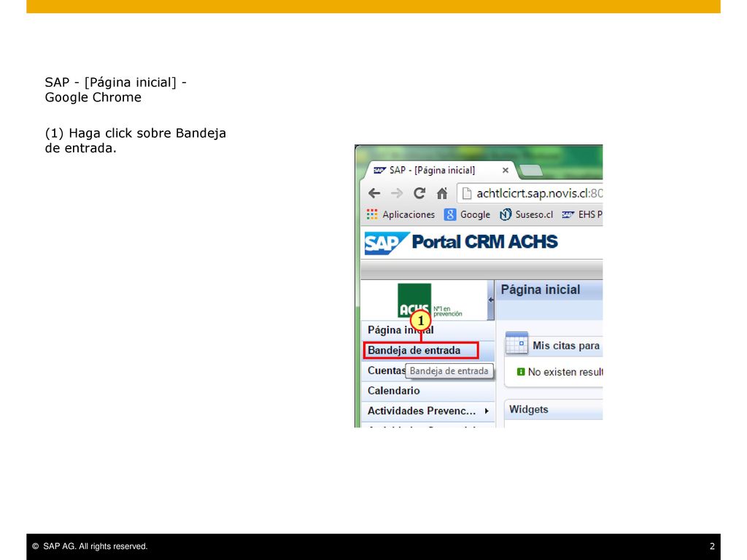Click the Mis citas calendar icon

pyautogui.click(x=517, y=343)
